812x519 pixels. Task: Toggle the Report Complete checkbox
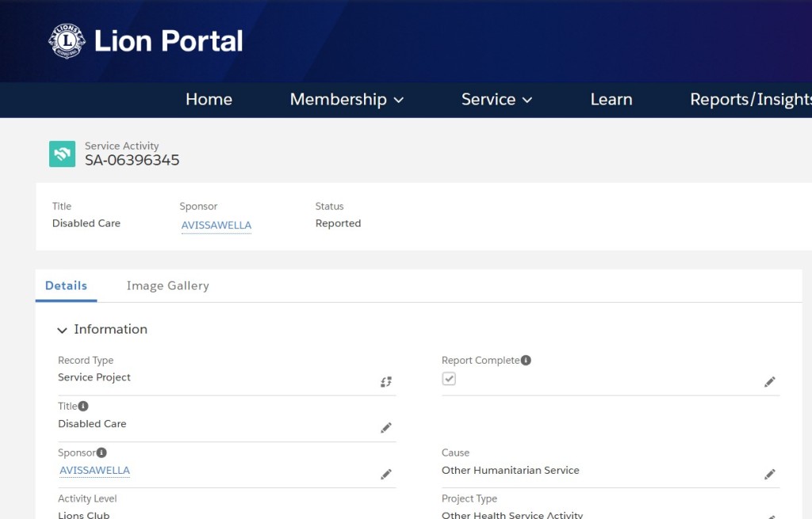tap(449, 379)
